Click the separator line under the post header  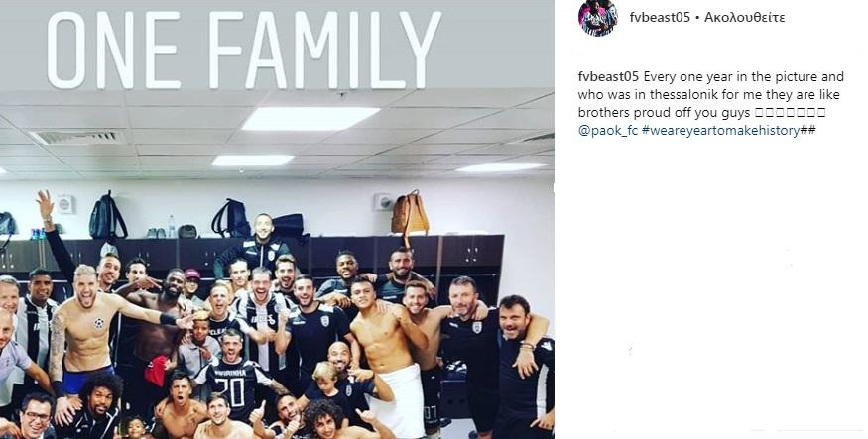click(719, 55)
